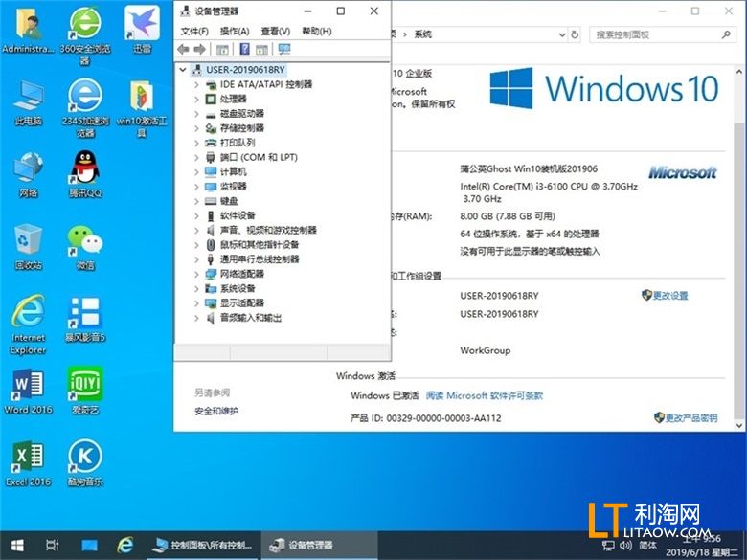
Task: Open This PC (此电脑) desktop icon
Action: [29, 102]
